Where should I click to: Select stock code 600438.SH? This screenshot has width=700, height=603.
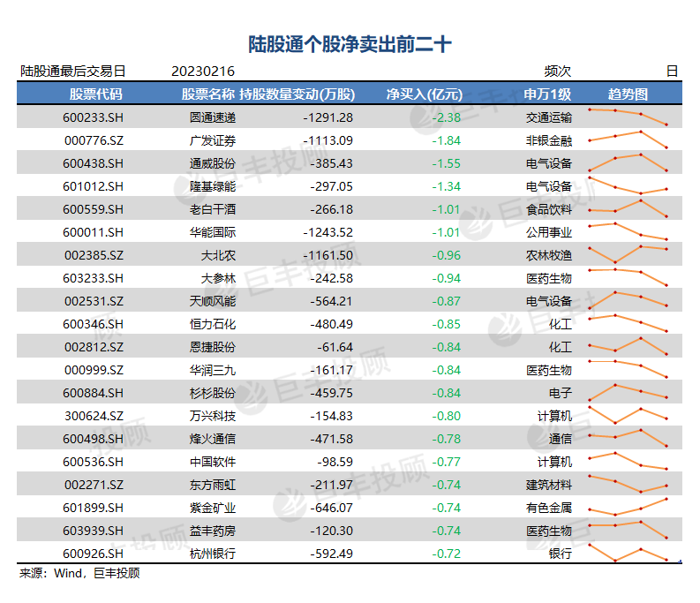point(93,163)
